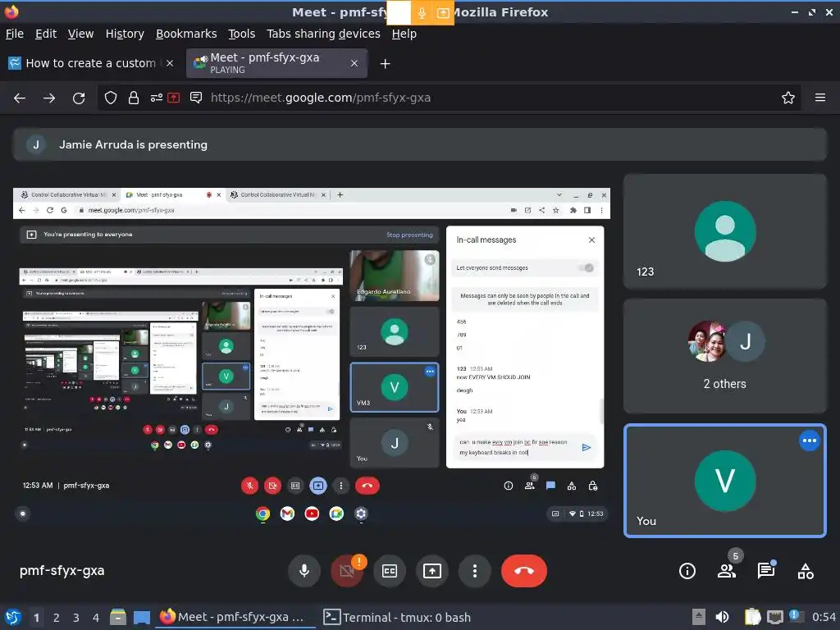Switch to workspace 2

tap(57, 618)
